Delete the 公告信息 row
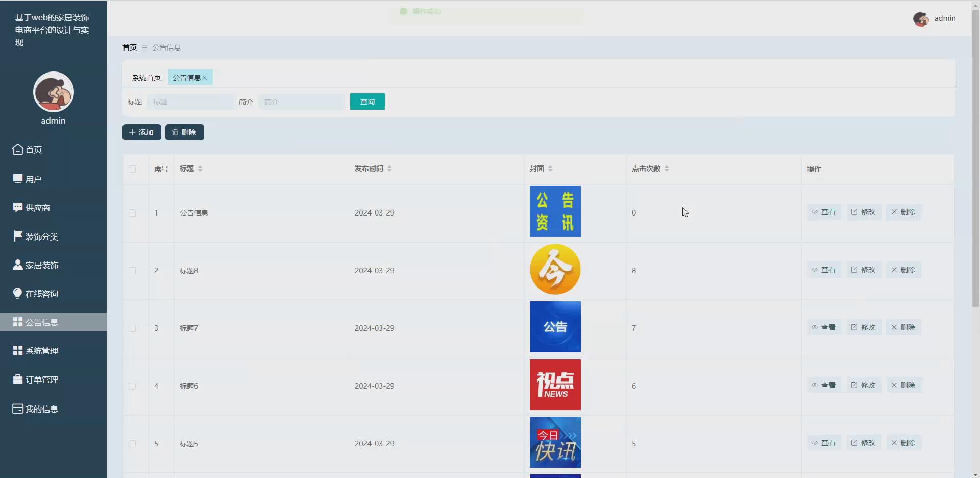 [x=903, y=212]
